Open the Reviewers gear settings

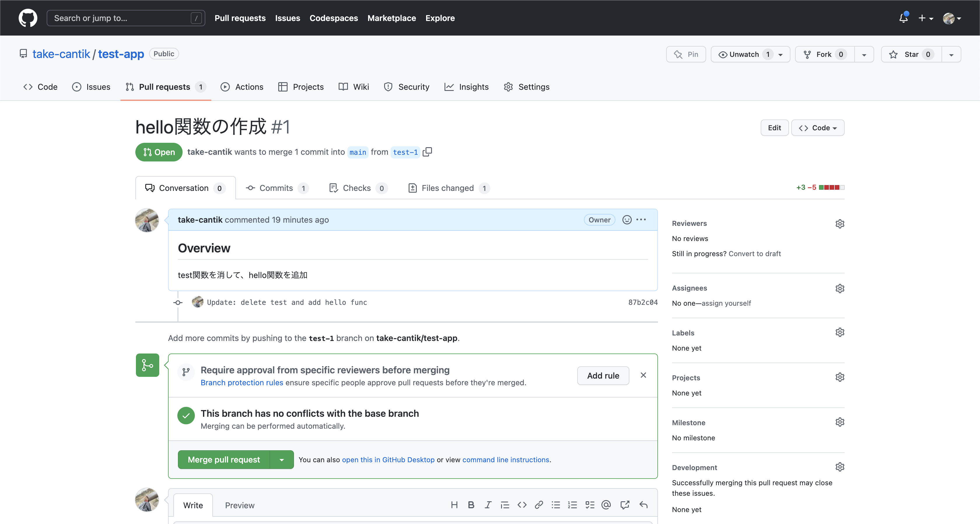(x=840, y=224)
